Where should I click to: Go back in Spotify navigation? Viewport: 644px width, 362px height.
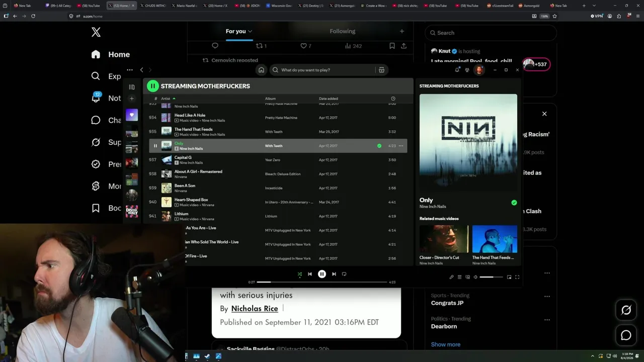tap(141, 70)
